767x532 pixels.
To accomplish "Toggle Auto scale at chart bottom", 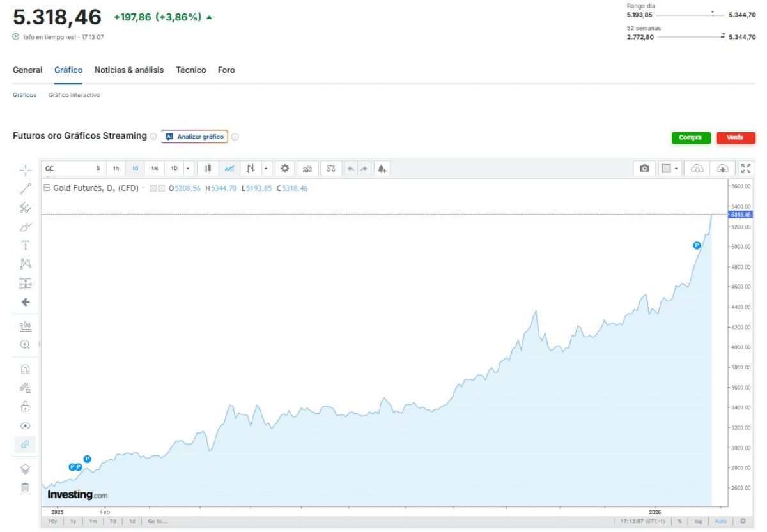I will pos(720,521).
